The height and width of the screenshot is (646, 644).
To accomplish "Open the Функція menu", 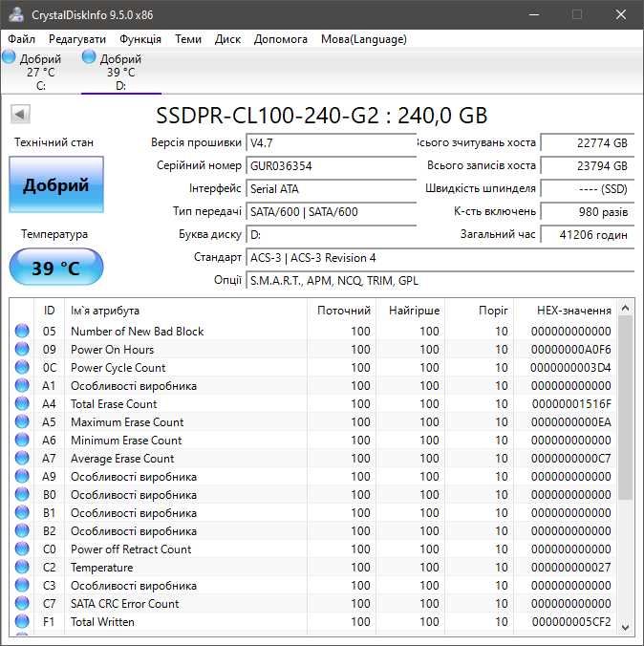I will [x=140, y=39].
